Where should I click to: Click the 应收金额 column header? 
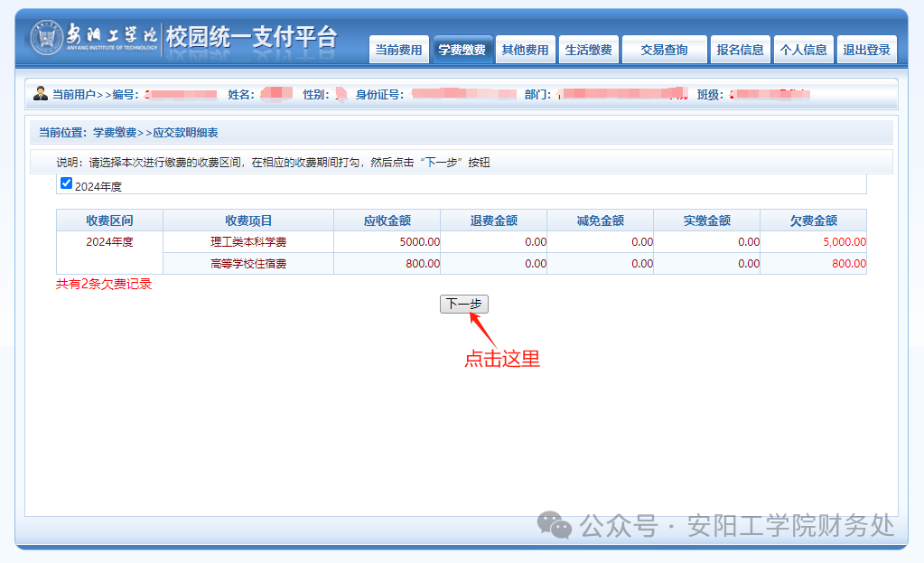pyautogui.click(x=387, y=221)
